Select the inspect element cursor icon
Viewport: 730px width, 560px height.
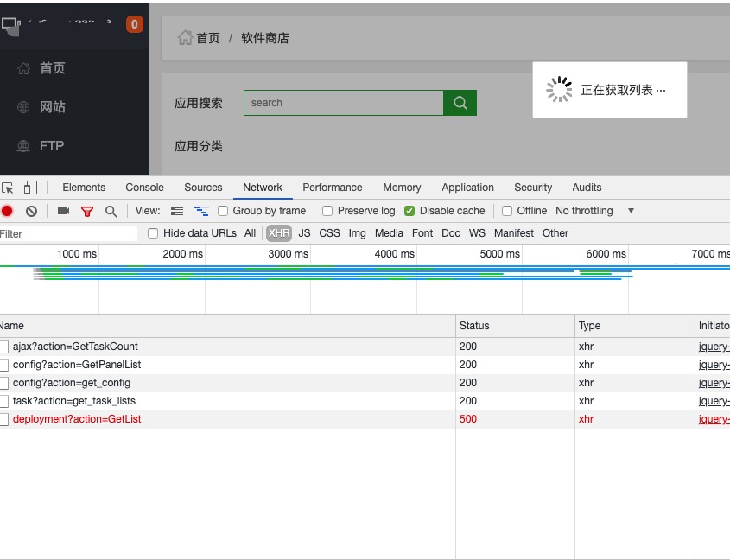(x=8, y=188)
